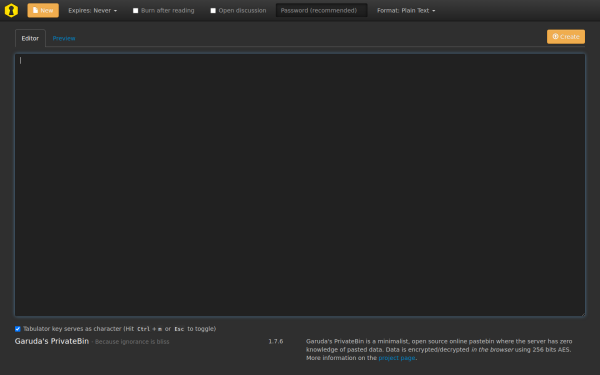Click the version number 1.7.6

coord(276,341)
